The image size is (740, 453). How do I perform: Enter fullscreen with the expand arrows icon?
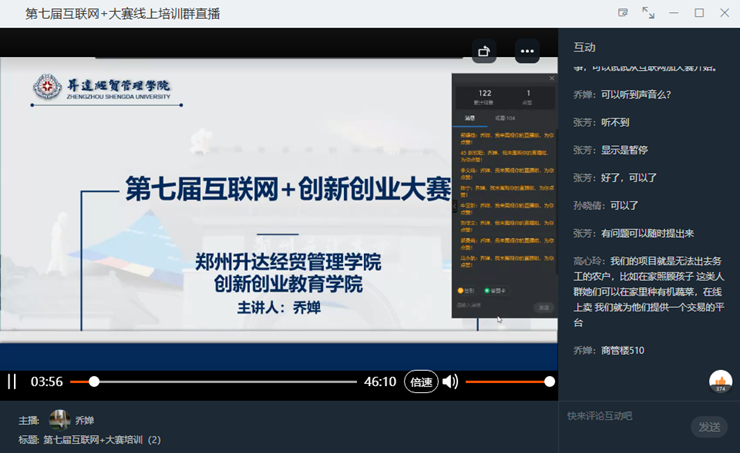tap(648, 13)
